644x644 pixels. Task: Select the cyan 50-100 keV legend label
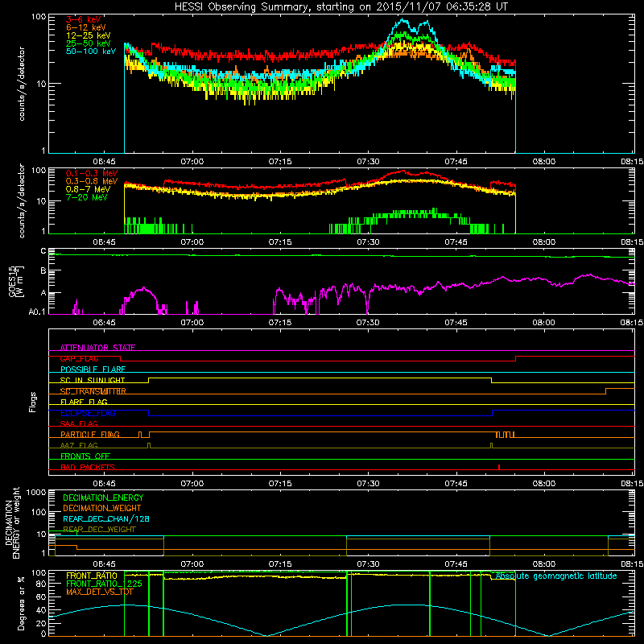[x=91, y=51]
